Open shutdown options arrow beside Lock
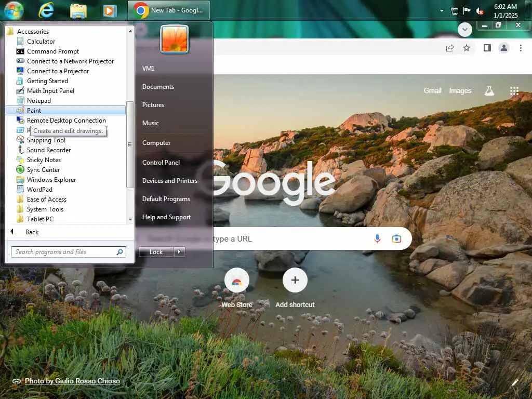Viewport: 532px width, 399px height. coord(179,252)
